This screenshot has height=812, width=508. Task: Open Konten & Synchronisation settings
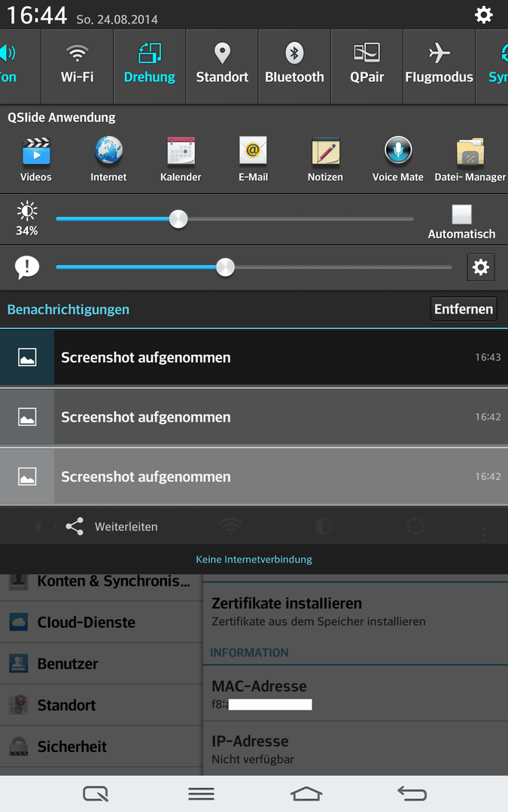click(101, 587)
